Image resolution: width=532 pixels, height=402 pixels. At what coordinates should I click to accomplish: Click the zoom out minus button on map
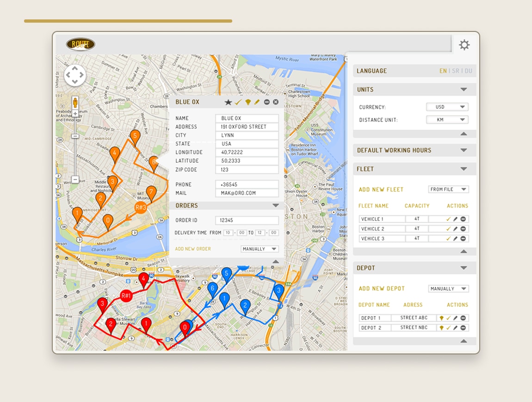tap(75, 179)
